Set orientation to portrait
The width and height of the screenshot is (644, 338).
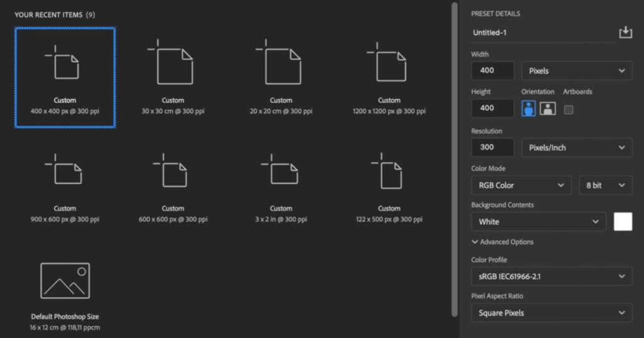(x=528, y=109)
